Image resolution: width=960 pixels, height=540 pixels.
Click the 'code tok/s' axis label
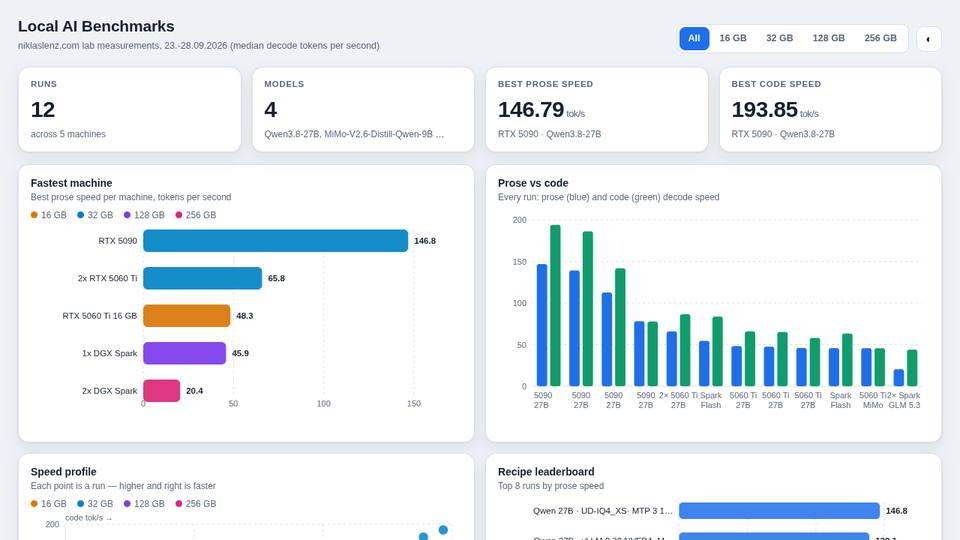88,518
